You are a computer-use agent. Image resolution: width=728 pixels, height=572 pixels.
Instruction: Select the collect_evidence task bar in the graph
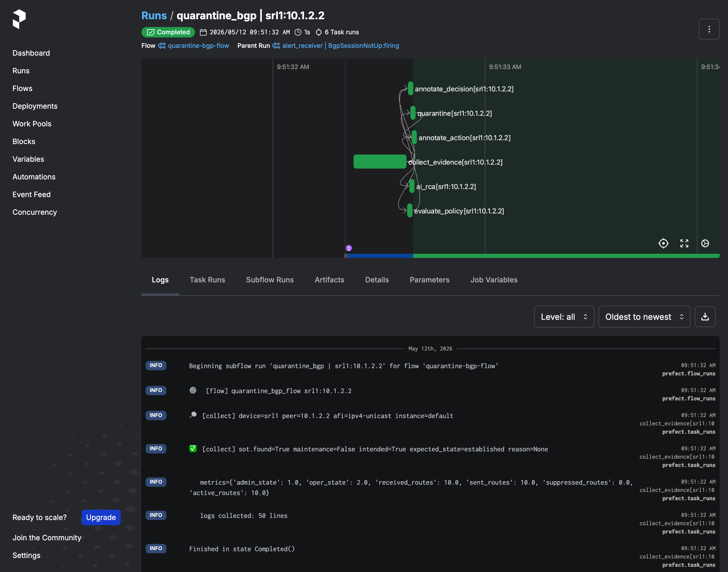pos(380,162)
